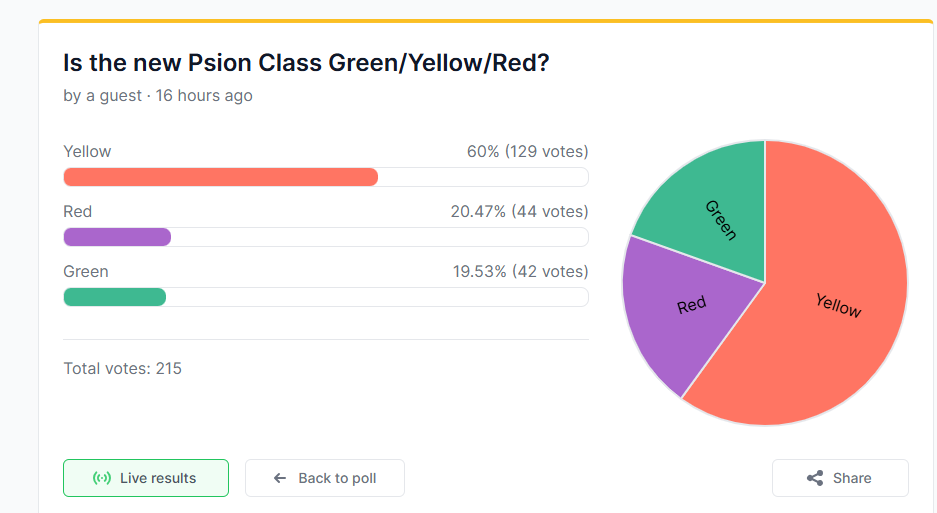Image resolution: width=937 pixels, height=513 pixels.
Task: Click the Yellow result progress bar
Action: tap(220, 177)
